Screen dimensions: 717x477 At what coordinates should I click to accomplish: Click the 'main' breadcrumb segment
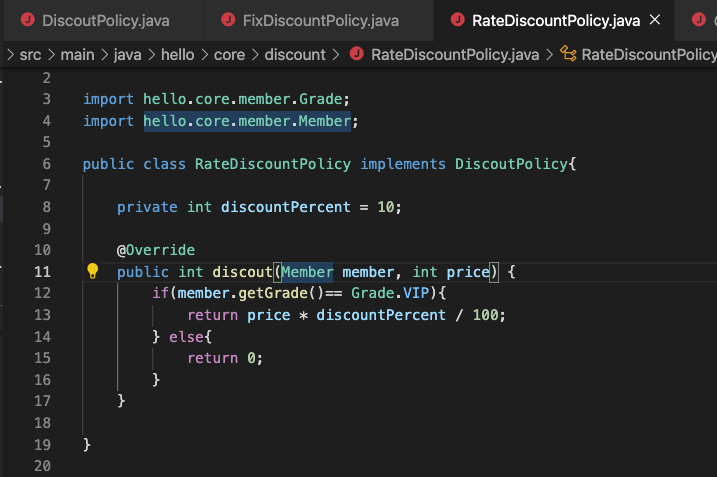pyautogui.click(x=77, y=55)
